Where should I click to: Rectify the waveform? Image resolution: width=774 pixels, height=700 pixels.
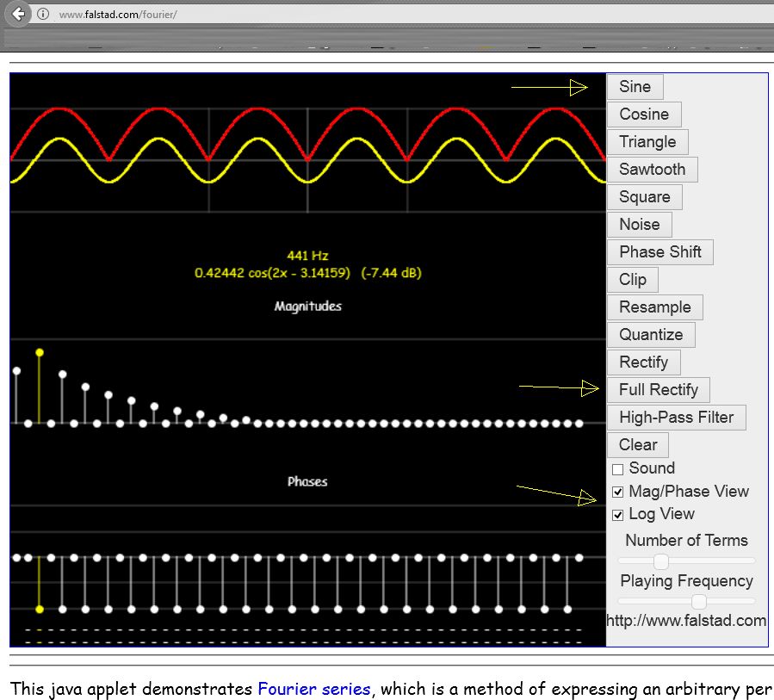(x=643, y=362)
